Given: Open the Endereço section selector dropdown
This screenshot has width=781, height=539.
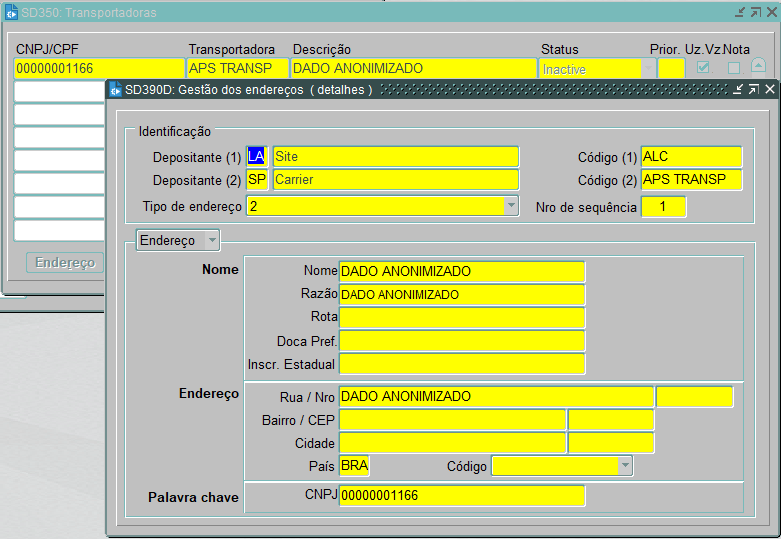Looking at the screenshot, I should 212,240.
